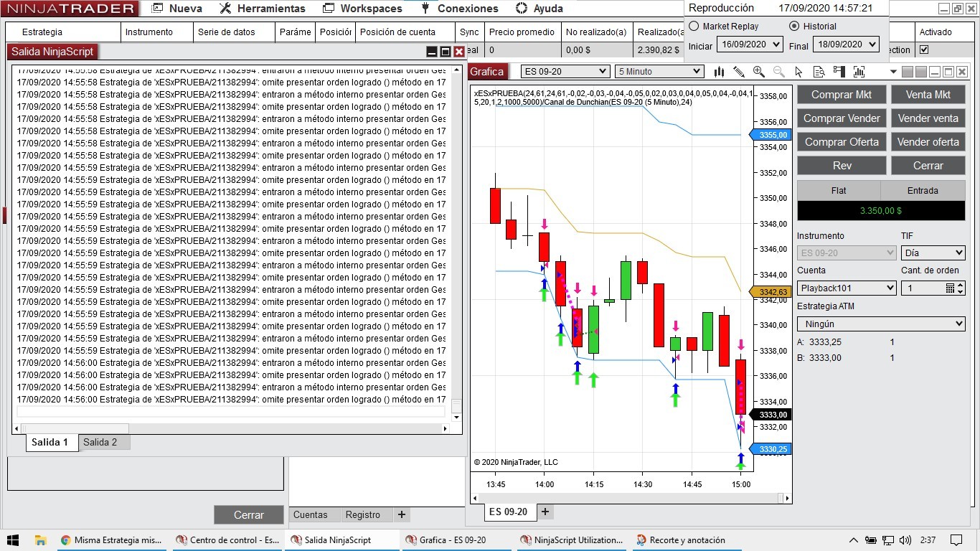Click the Venta Mkt button
The width and height of the screenshot is (980, 551).
[x=928, y=95]
